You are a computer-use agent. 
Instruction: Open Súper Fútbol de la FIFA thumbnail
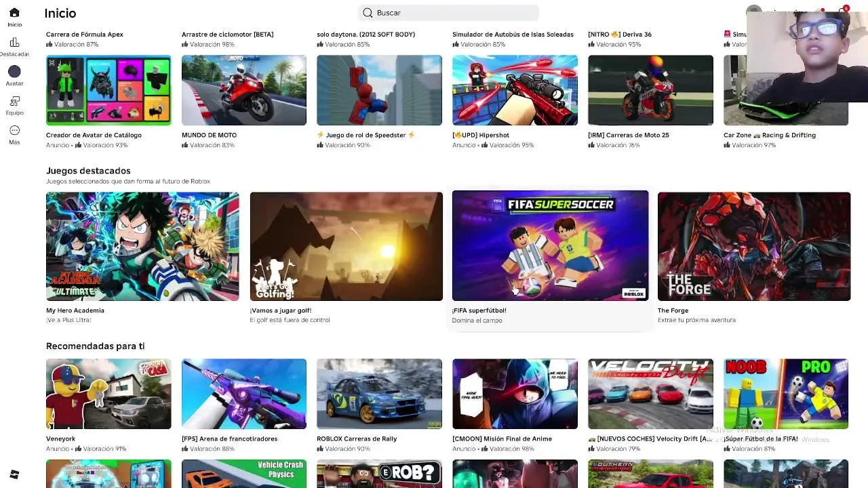point(785,394)
